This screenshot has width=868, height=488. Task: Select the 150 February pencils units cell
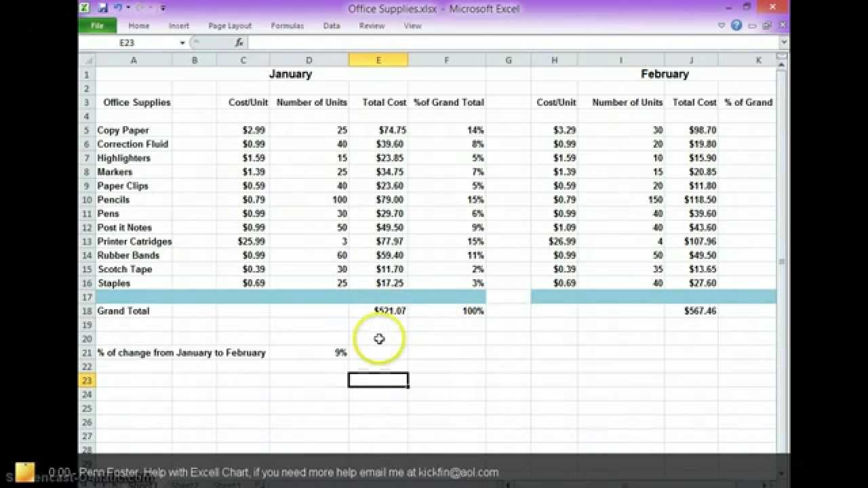tap(621, 200)
